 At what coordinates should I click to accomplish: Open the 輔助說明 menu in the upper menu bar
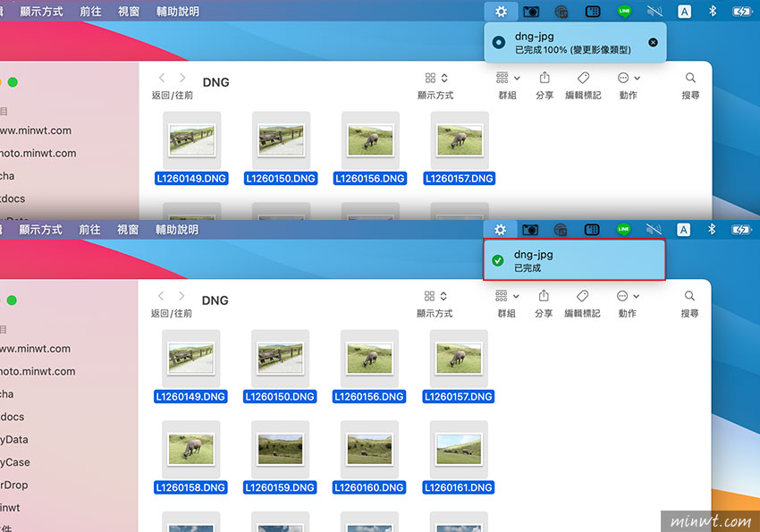pos(177,12)
